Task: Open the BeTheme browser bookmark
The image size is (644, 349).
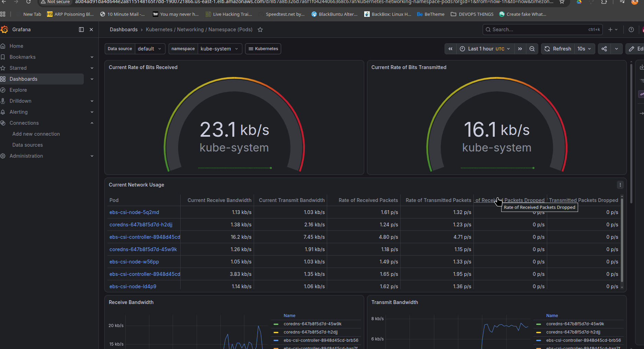Action: [430, 14]
